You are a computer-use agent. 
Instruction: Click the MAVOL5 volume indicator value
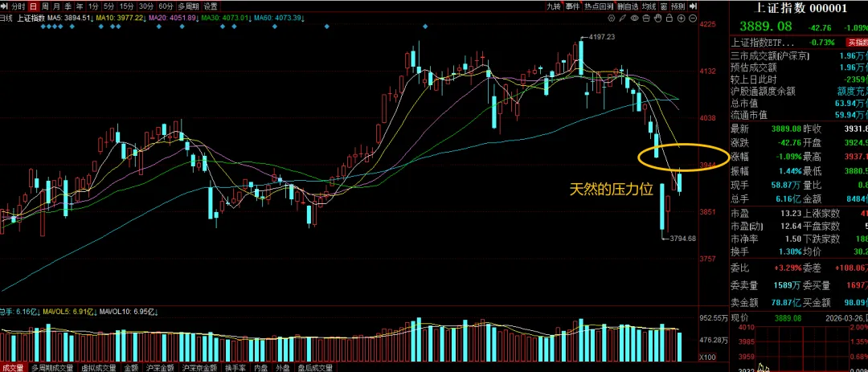pos(68,313)
